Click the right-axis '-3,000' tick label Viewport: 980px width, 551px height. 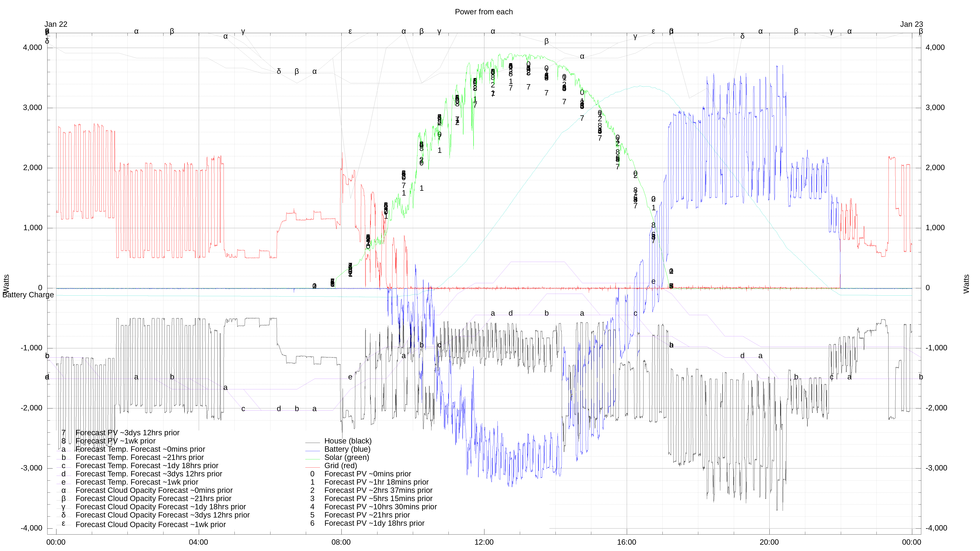click(936, 468)
